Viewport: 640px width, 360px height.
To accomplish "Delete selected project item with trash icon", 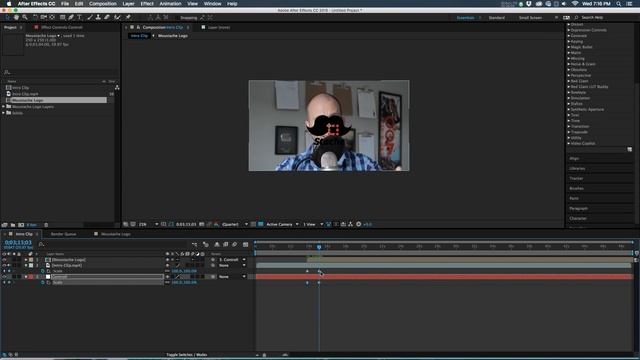I will pyautogui.click(x=46, y=225).
